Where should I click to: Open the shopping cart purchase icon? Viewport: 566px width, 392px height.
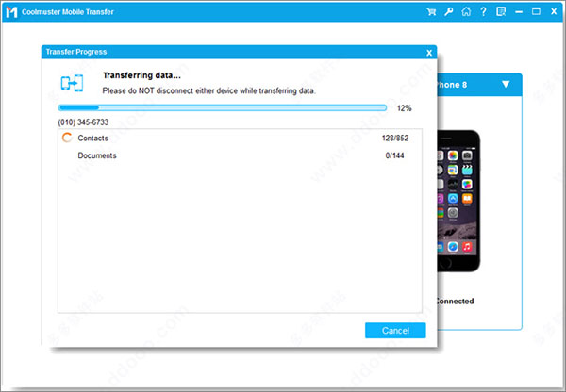431,12
